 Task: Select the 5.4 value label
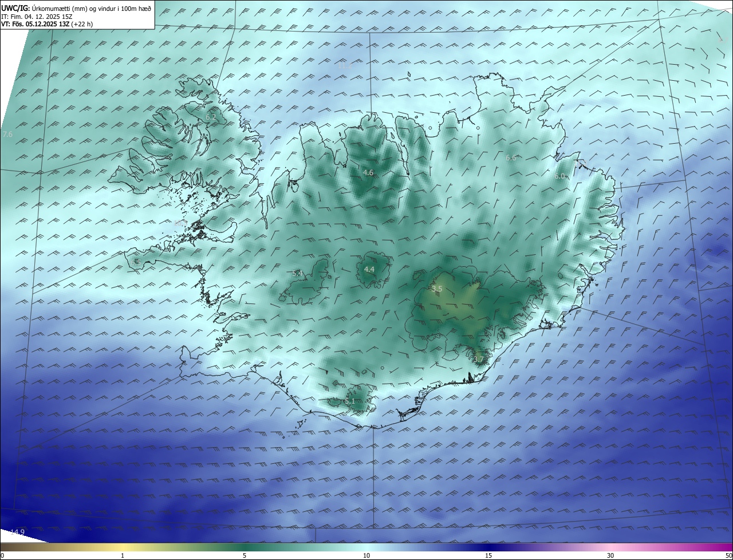pos(297,274)
